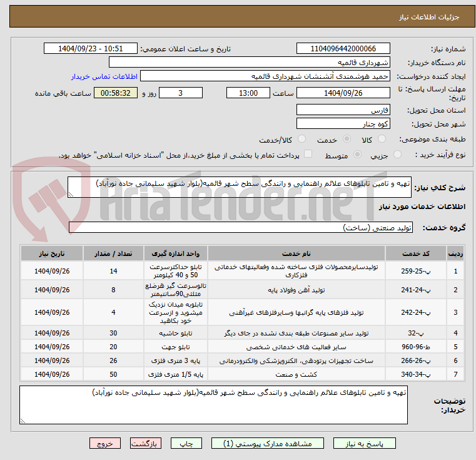Open the اطلاعات تماس خریدار link
This screenshot has height=460, width=476.
pyautogui.click(x=104, y=76)
